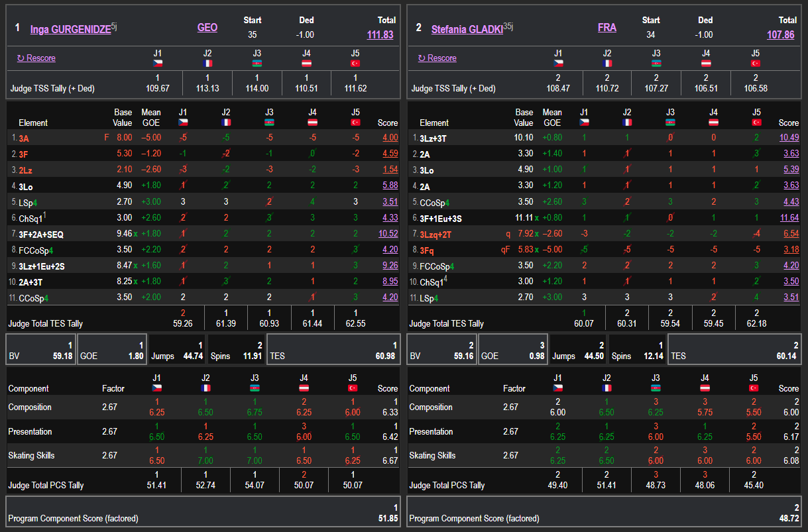808x532 pixels.
Task: Open the Stefania GLADKI skater link
Action: (467, 29)
